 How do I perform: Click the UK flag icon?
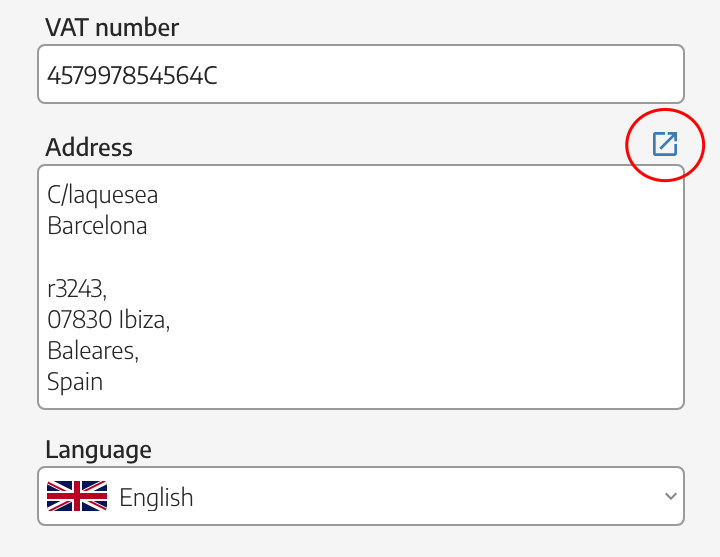tap(77, 496)
